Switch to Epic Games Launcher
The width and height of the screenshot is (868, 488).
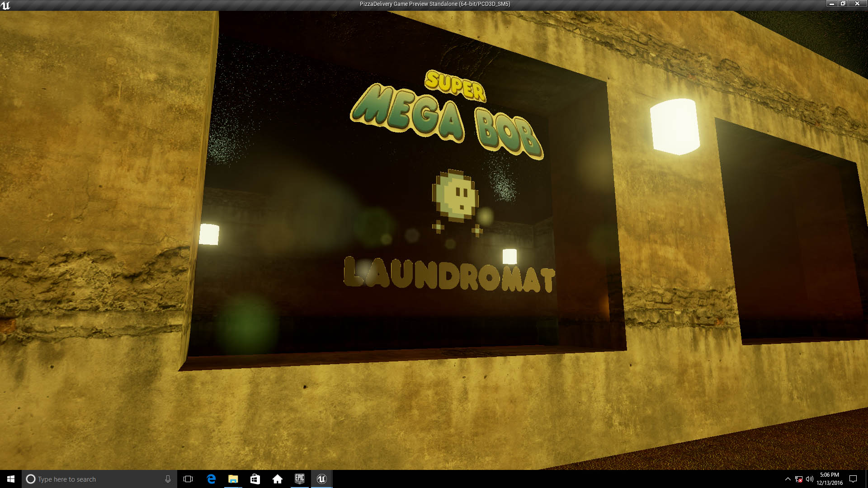tap(299, 479)
